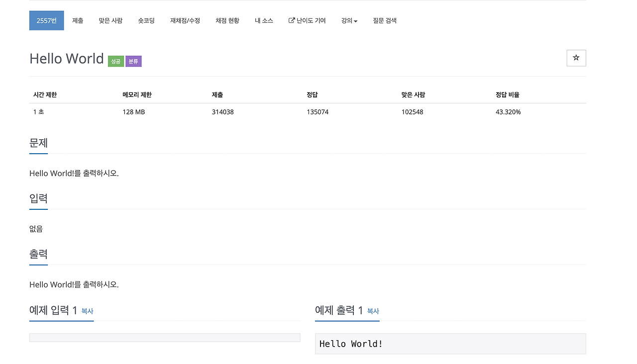Open the 질문 검색 page
637x364 pixels.
point(384,20)
